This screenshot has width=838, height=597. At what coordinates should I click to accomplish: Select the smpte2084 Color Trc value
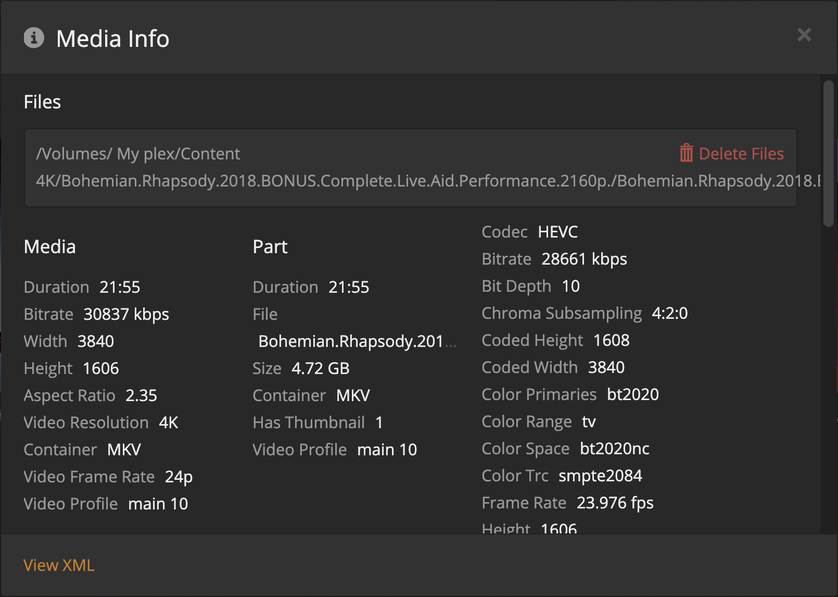600,476
